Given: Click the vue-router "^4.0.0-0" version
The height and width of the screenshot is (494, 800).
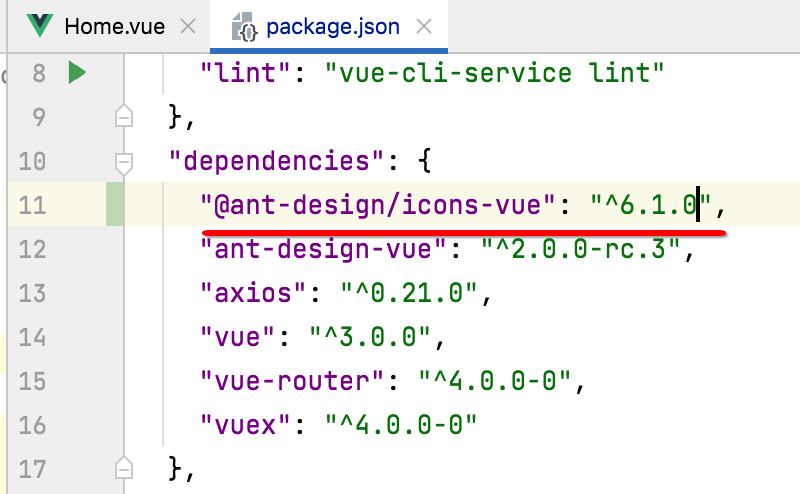Looking at the screenshot, I should pos(494,381).
